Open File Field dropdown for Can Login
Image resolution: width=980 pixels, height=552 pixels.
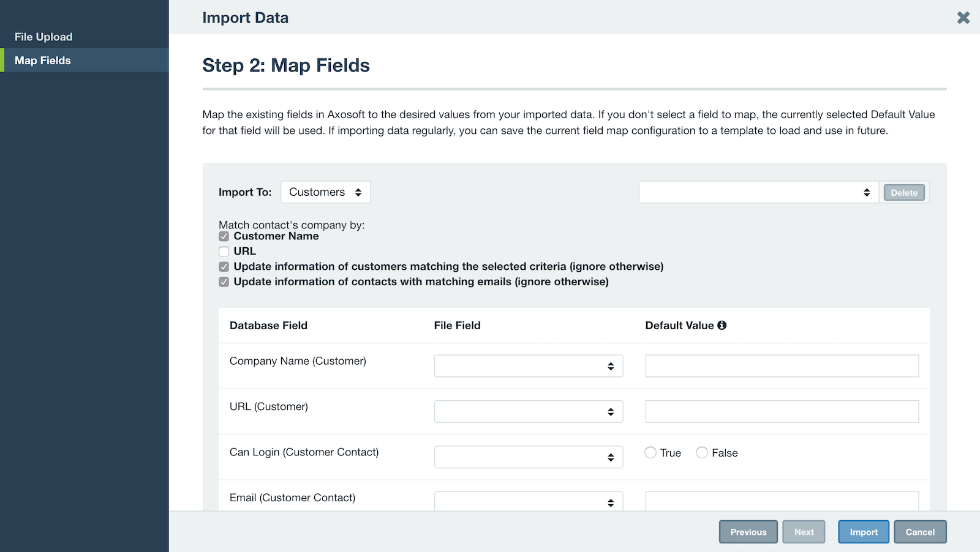(529, 457)
